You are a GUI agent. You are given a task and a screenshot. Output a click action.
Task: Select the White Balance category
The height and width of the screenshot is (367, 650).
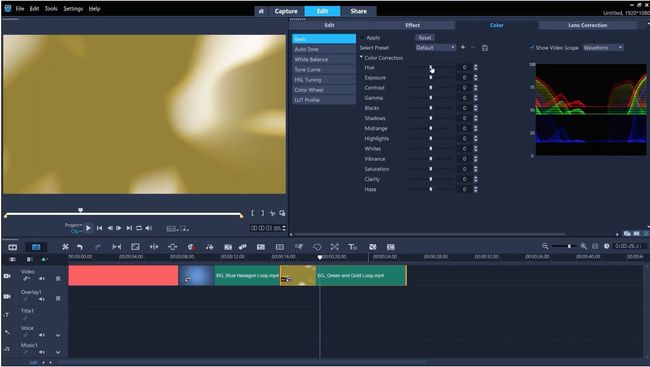324,59
